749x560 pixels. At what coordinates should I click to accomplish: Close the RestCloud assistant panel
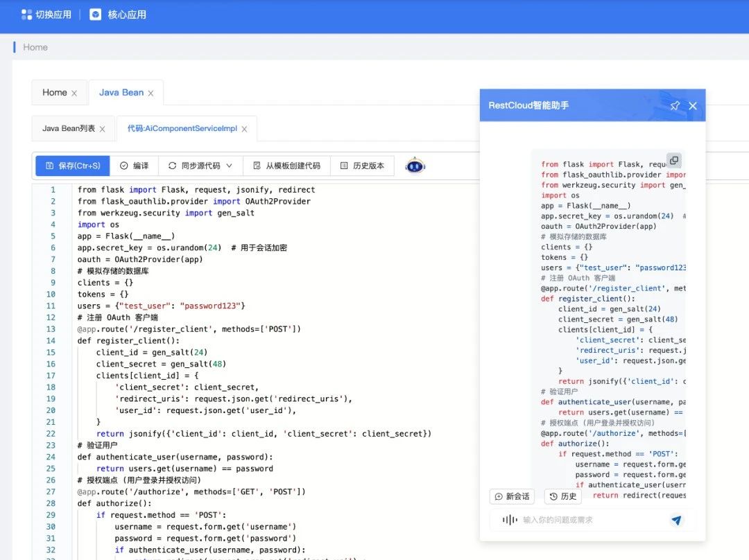point(693,106)
